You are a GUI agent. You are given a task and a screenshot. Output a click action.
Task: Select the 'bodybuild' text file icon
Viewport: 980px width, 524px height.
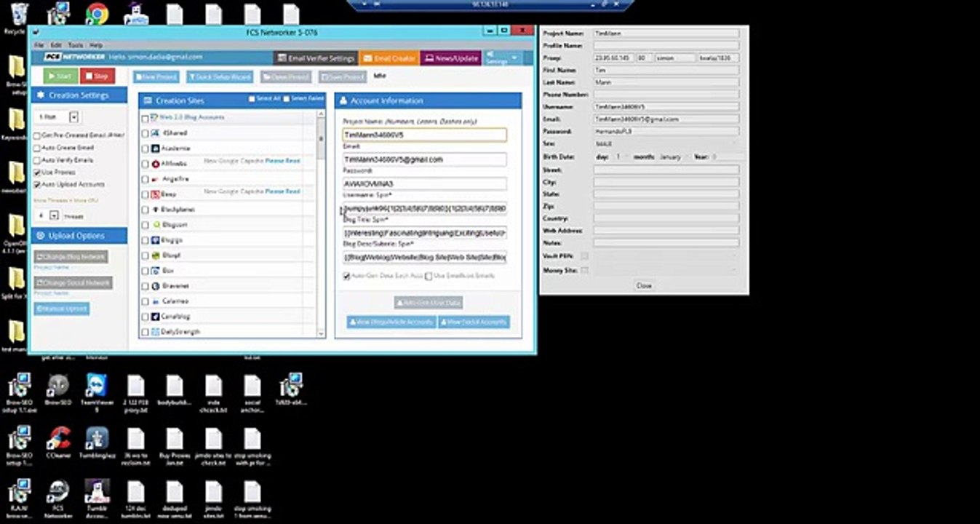tap(175, 392)
